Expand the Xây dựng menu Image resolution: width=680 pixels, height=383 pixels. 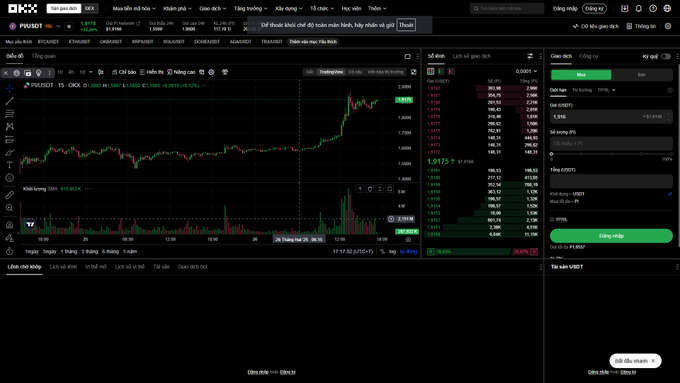(288, 8)
